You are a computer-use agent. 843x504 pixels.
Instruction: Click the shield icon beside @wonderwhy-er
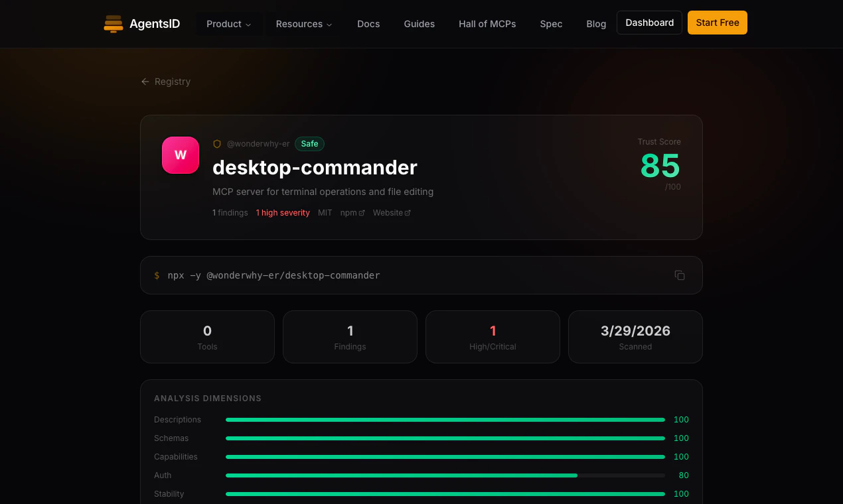217,143
